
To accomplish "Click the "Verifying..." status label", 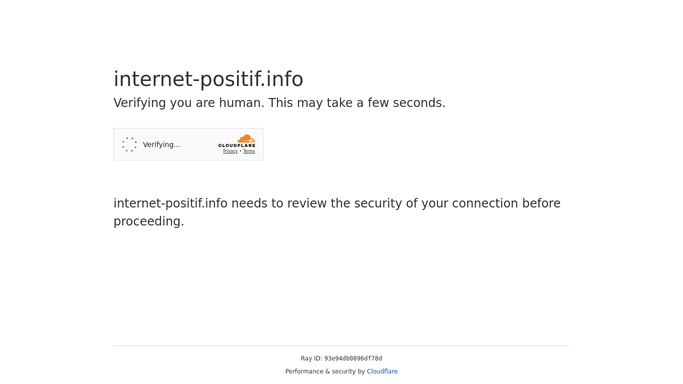I will [x=161, y=145].
